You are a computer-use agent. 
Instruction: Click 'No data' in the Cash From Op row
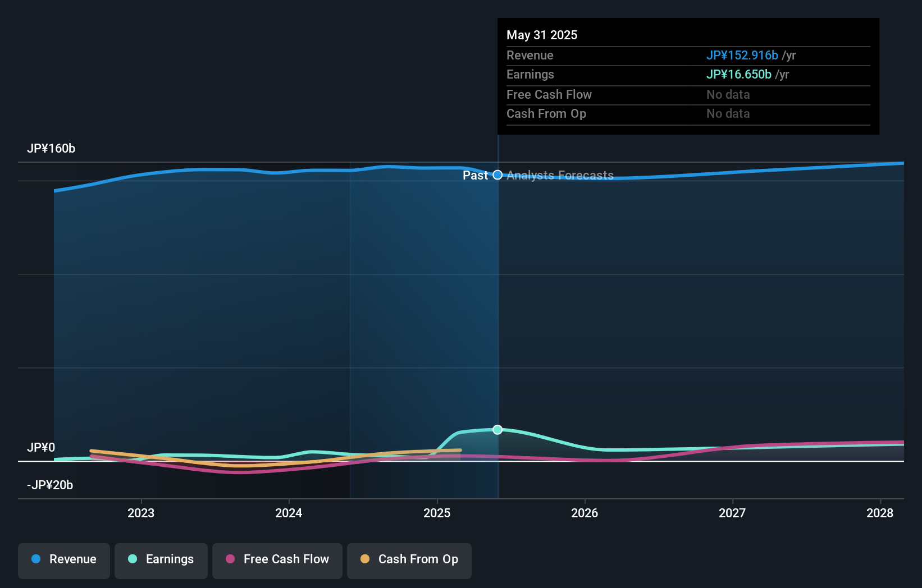[x=728, y=114]
